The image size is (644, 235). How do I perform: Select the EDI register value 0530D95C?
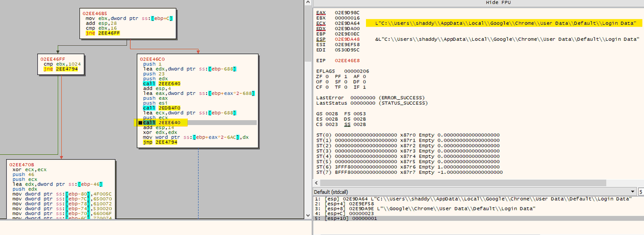(347, 51)
